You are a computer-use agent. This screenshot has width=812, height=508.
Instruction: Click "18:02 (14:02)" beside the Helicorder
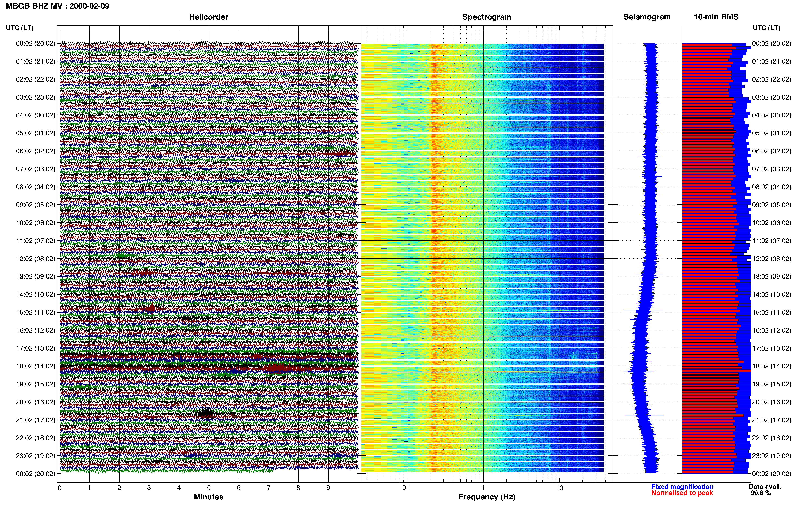[x=36, y=366]
